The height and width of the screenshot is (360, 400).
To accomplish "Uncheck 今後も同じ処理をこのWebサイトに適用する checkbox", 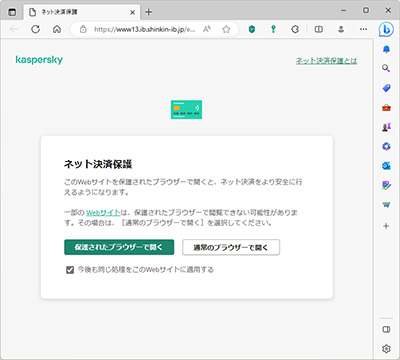I will (70, 270).
